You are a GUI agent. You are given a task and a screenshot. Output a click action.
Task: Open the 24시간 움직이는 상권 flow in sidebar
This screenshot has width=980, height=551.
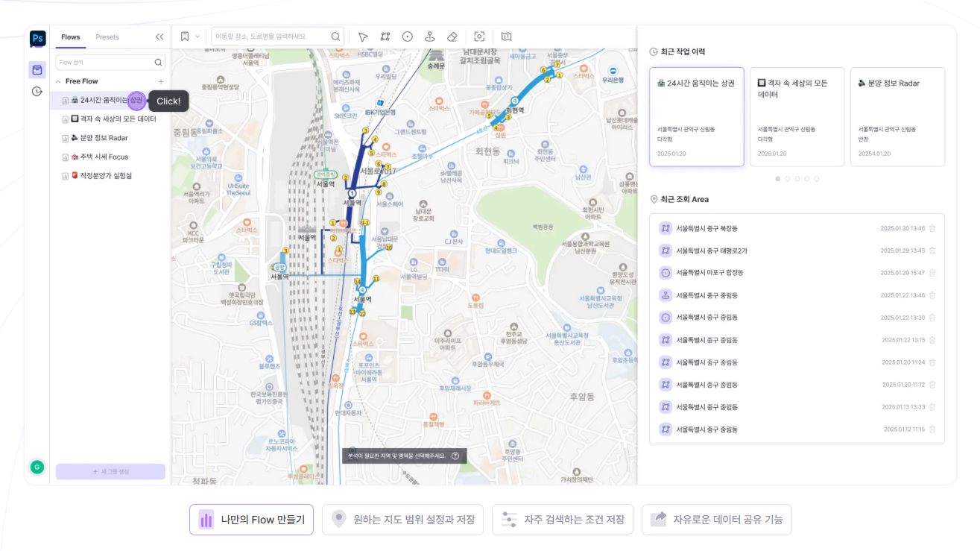coord(110,100)
